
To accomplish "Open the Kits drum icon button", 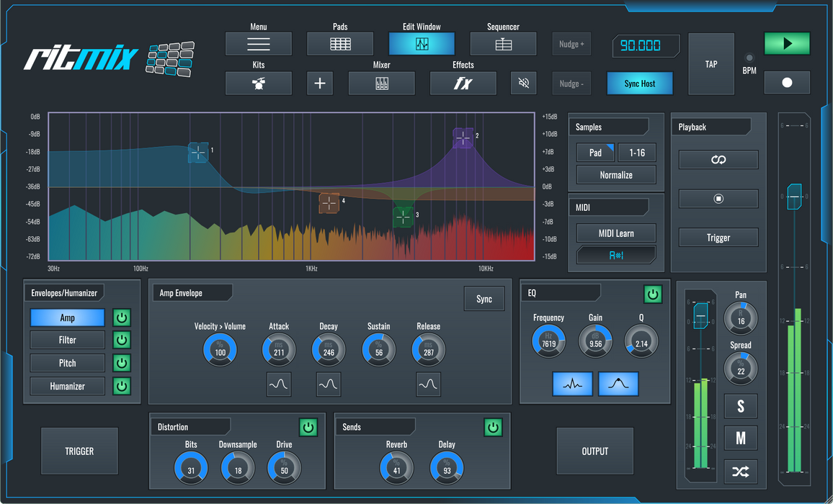I will [258, 84].
